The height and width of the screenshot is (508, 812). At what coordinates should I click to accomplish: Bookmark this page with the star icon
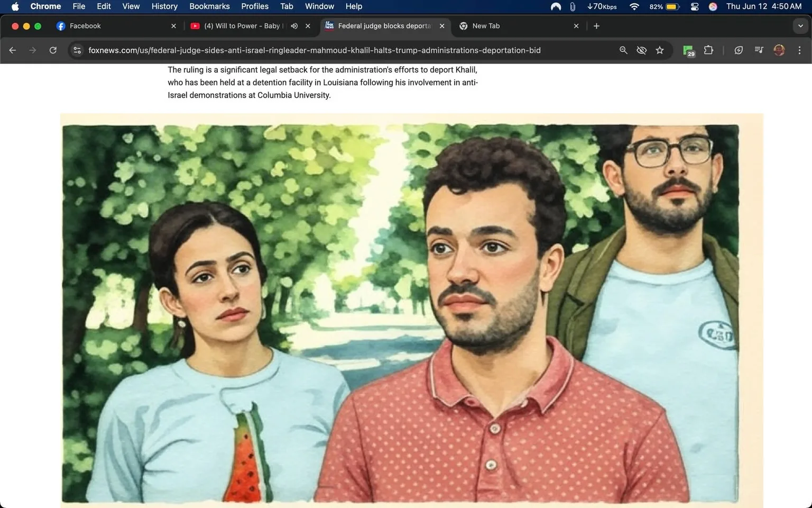click(x=660, y=50)
